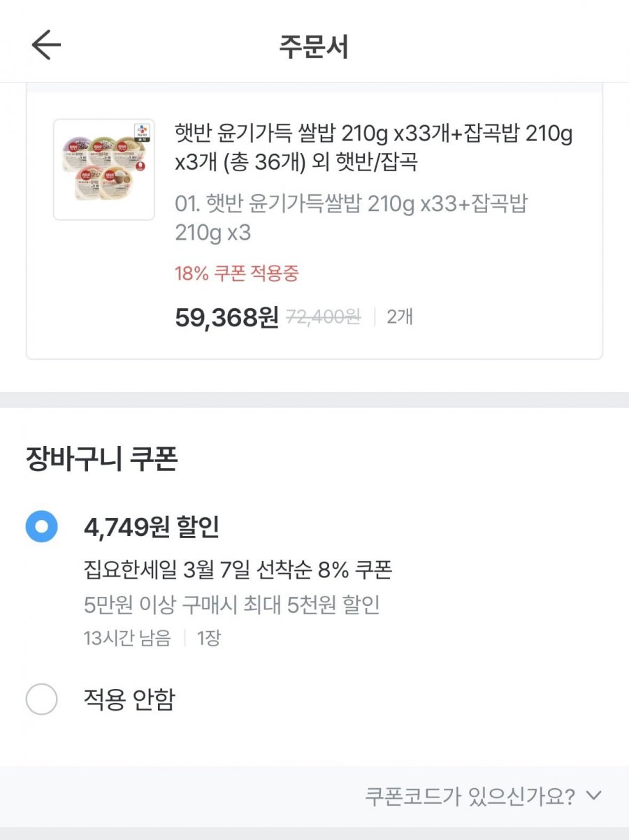Open the 햇반 product thumbnail image
This screenshot has height=840, width=629.
tap(104, 170)
